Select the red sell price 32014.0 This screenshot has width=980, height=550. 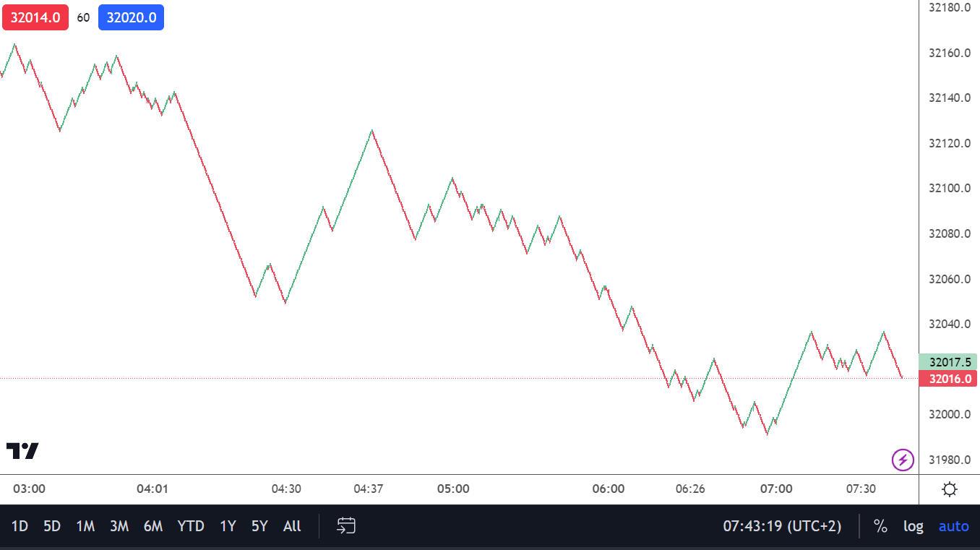[x=35, y=17]
